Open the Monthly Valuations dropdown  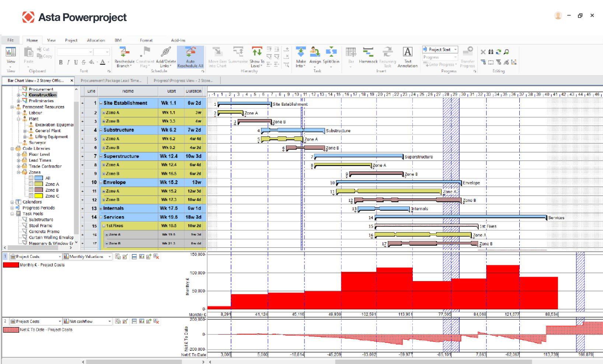(109, 257)
